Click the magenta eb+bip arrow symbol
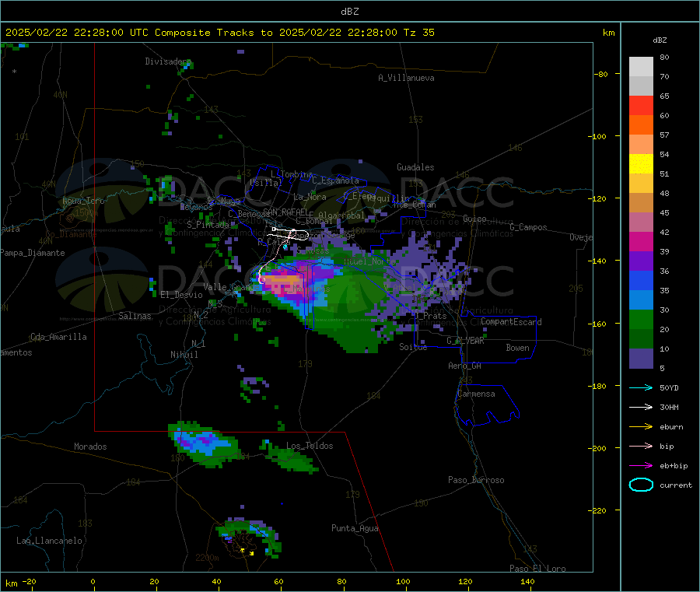Screen dimensions: 700x592 (641, 466)
